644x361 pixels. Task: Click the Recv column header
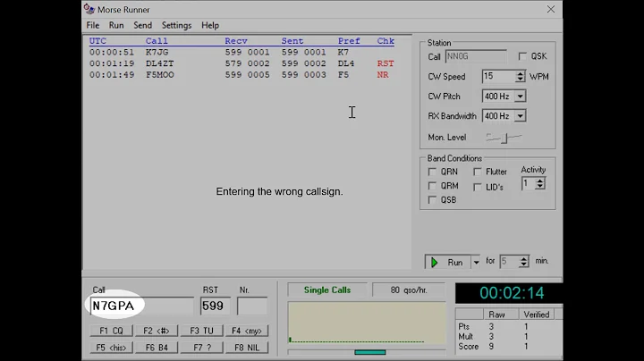click(x=236, y=41)
